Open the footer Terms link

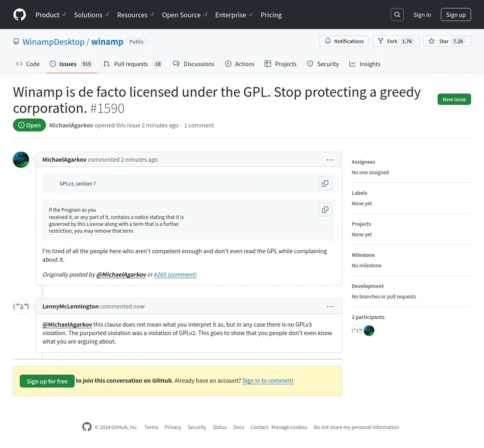pyautogui.click(x=151, y=427)
